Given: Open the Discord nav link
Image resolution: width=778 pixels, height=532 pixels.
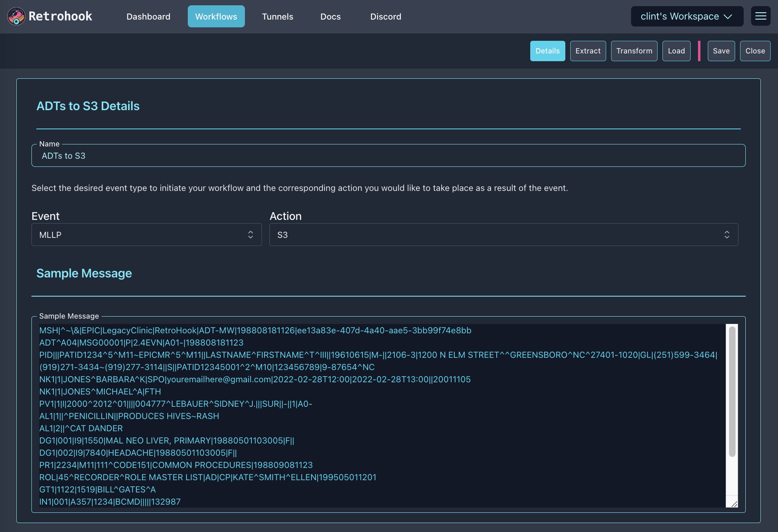Looking at the screenshot, I should (386, 16).
